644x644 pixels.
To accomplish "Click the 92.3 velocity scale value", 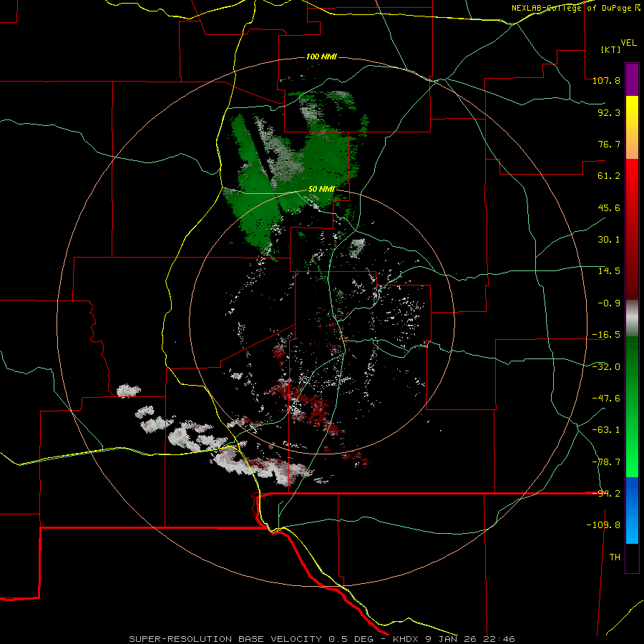I will pos(609,112).
